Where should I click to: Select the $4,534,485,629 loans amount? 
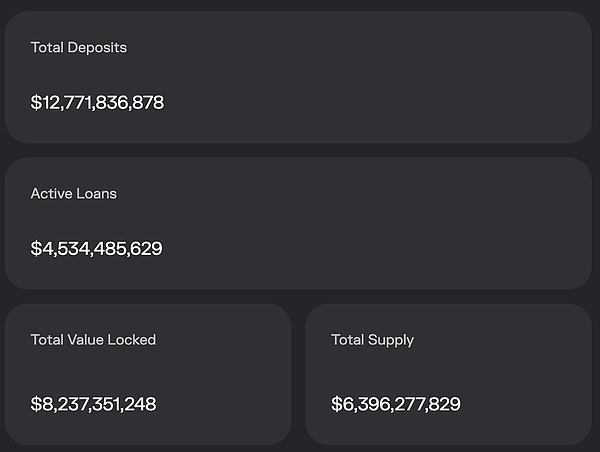[x=96, y=248]
